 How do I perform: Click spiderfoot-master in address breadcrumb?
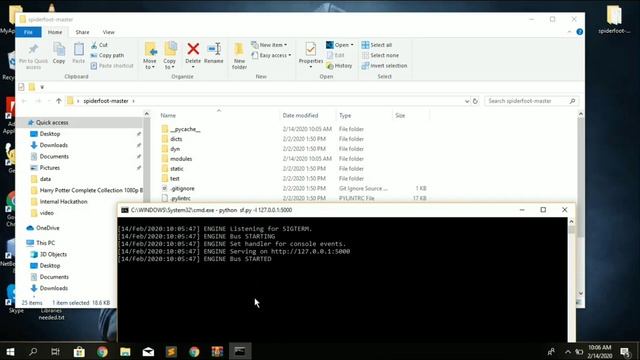106,101
